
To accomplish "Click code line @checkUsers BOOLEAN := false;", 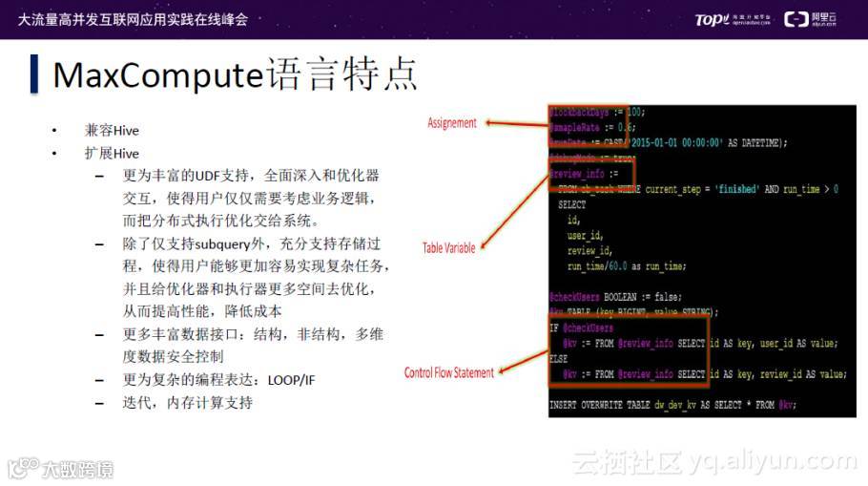I will tap(615, 298).
